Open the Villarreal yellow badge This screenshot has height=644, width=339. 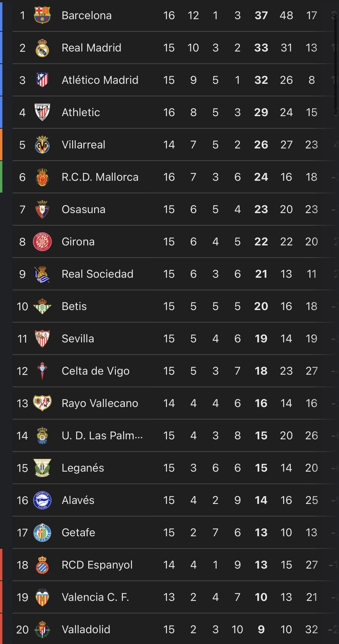coord(42,145)
